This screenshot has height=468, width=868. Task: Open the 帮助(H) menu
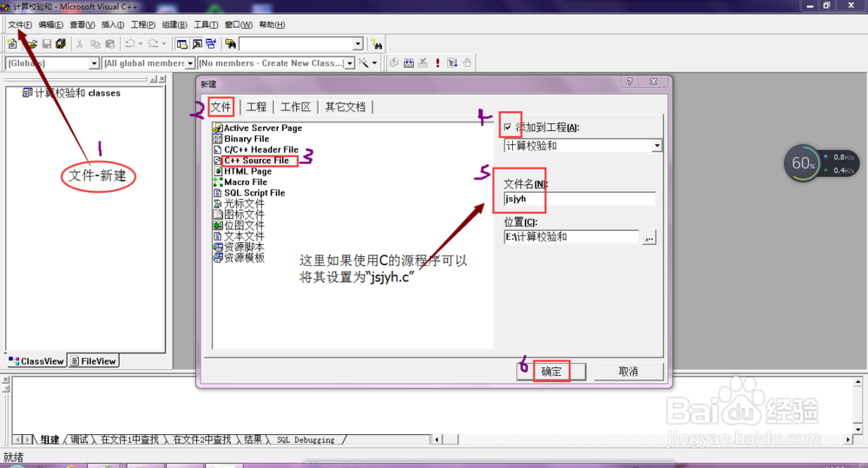click(x=272, y=25)
